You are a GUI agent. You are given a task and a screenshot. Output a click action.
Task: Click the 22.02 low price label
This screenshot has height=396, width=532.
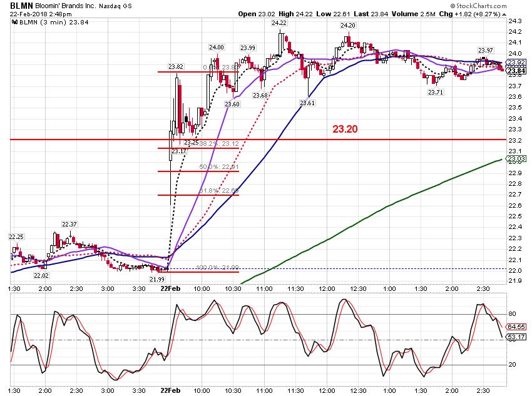(x=41, y=276)
